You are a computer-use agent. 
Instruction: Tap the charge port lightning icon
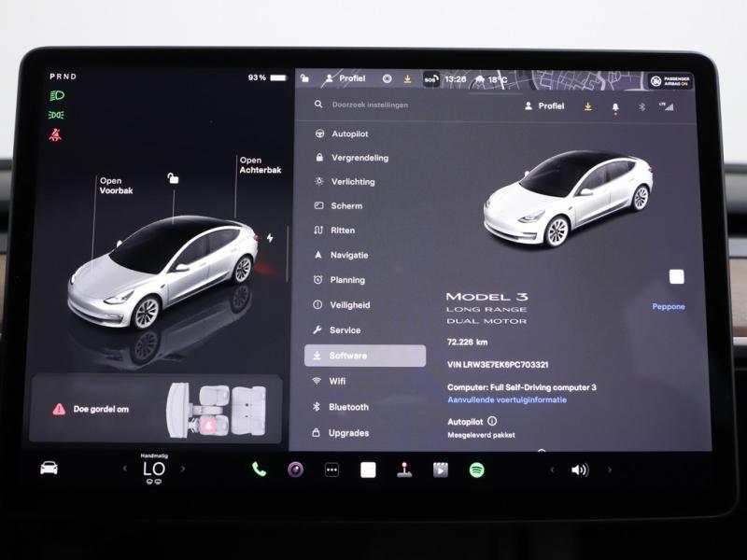[x=270, y=238]
